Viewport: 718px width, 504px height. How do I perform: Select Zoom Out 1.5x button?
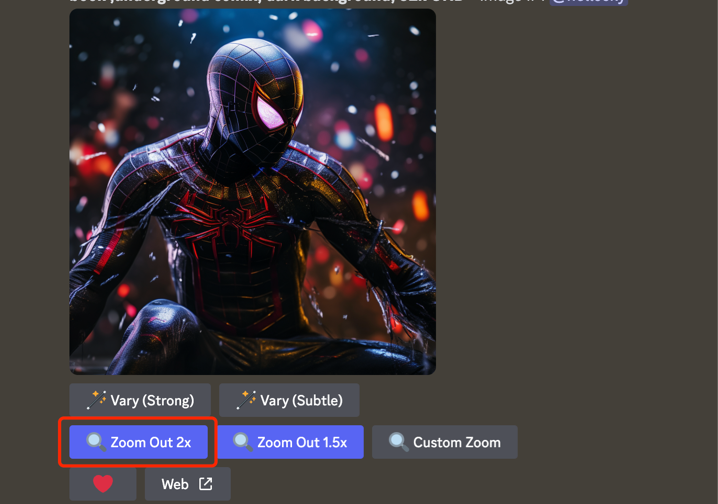(x=290, y=442)
